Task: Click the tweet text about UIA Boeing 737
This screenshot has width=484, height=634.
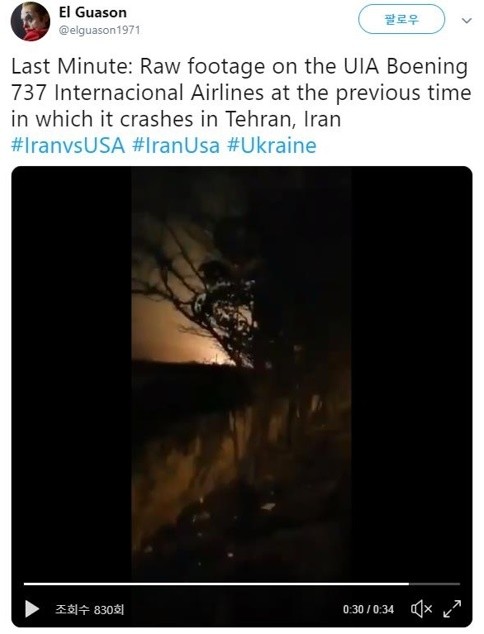Action: point(241,93)
